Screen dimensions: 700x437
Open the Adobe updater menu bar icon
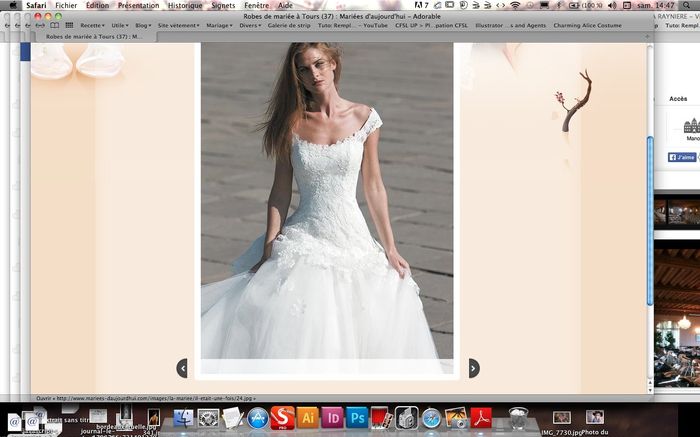click(x=422, y=5)
